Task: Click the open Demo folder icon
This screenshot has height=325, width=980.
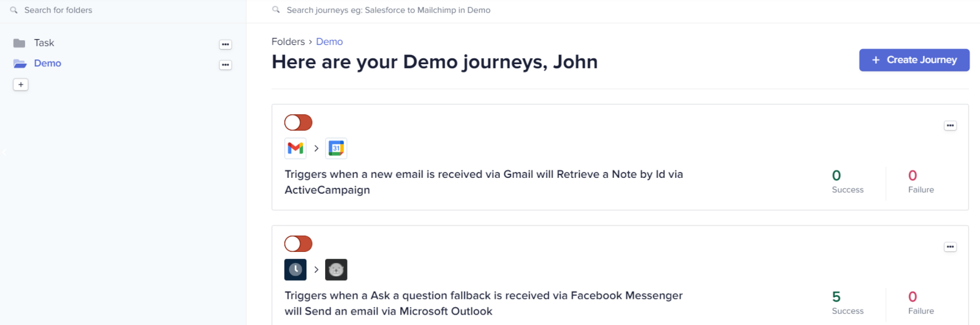Action: tap(20, 63)
